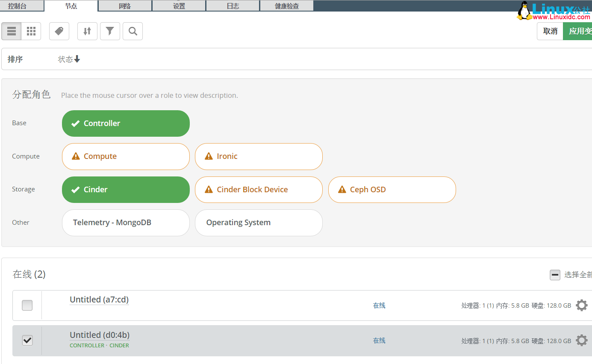592x364 pixels.
Task: Assign the Ceph OSD storage role
Action: tap(392, 189)
